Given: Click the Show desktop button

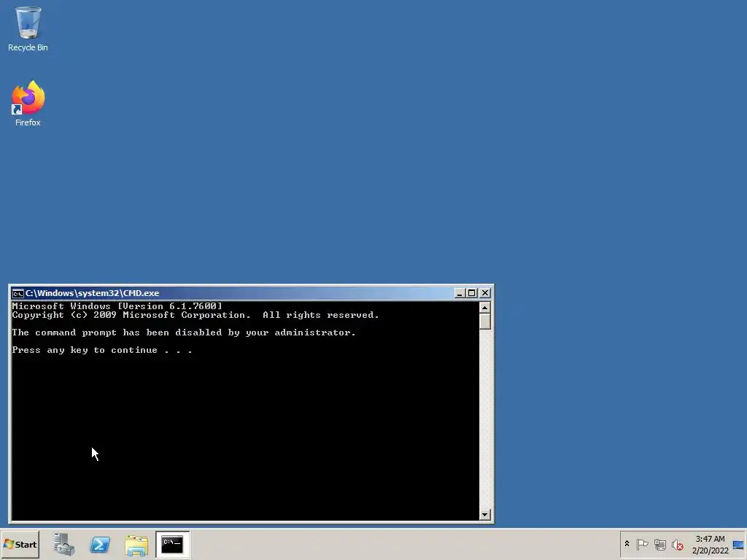Looking at the screenshot, I should click(x=739, y=544).
